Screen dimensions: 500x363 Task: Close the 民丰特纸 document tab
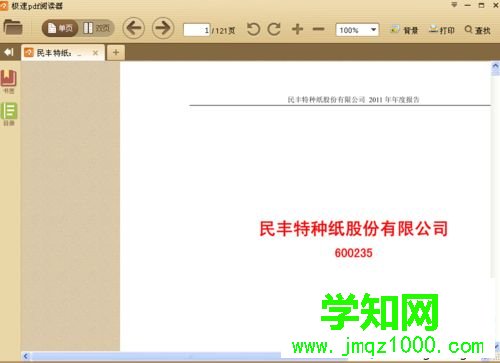(95, 53)
